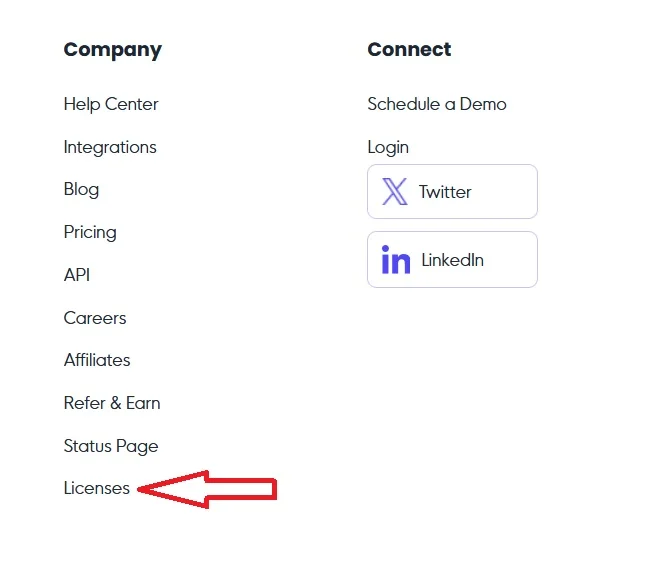Screen dimensions: 664x563
Task: Click the Connect column heading
Action: pos(409,49)
